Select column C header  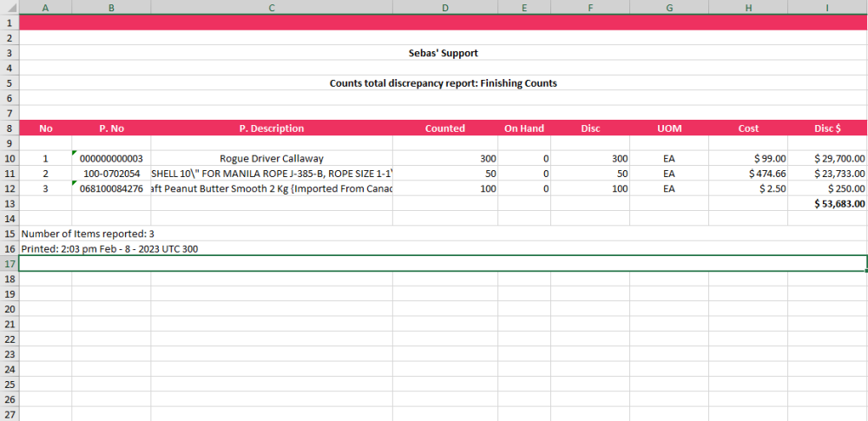272,7
